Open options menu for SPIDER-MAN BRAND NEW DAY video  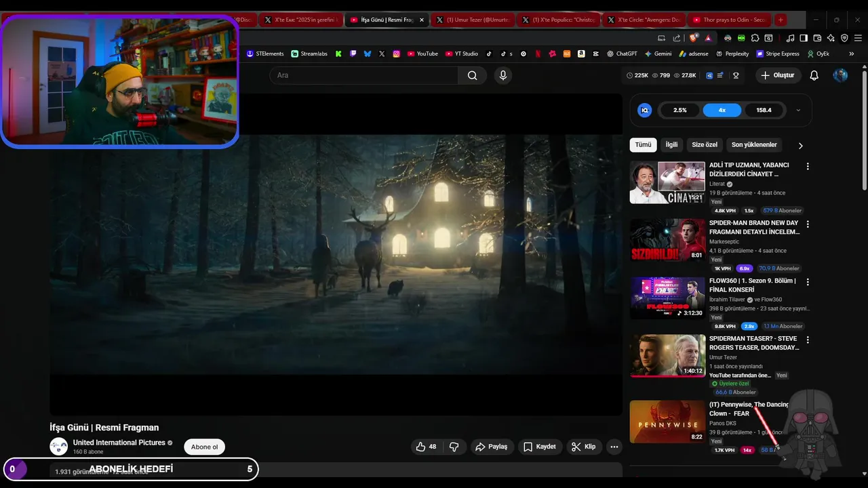pos(807,224)
